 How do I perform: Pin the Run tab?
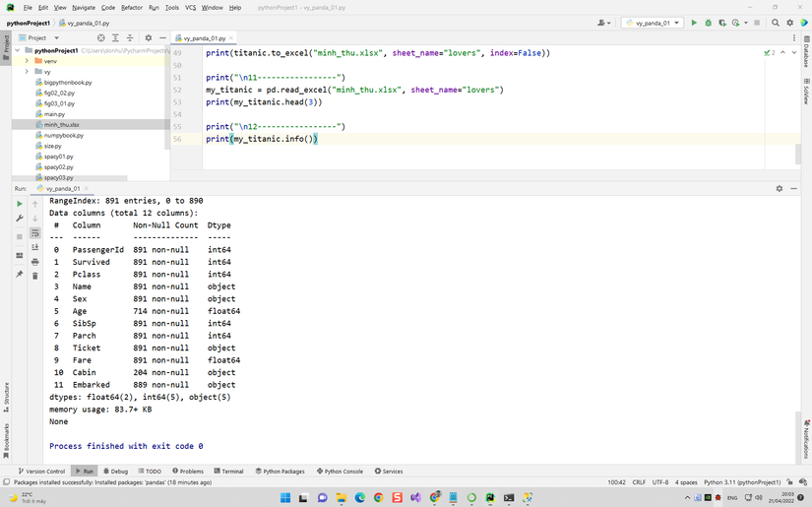point(20,274)
